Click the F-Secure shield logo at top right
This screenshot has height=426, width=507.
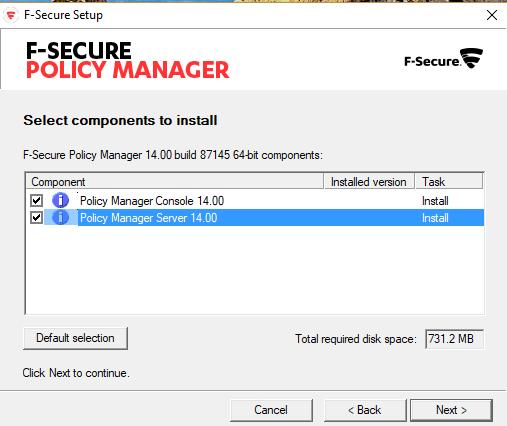pos(443,59)
